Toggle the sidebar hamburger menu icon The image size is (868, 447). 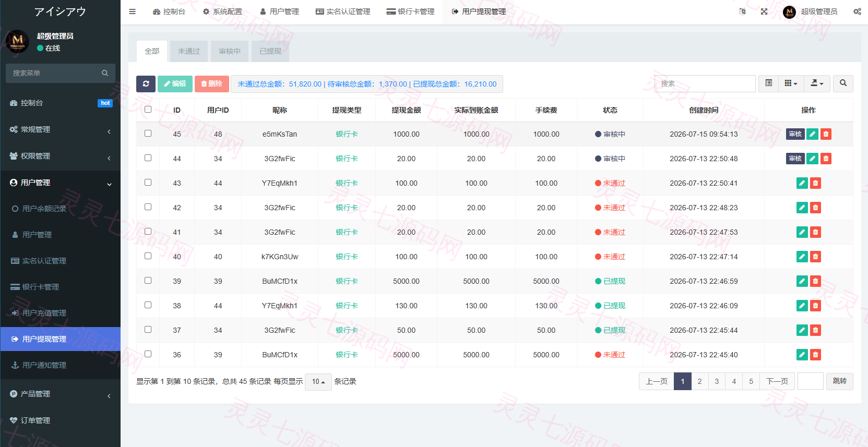point(133,11)
